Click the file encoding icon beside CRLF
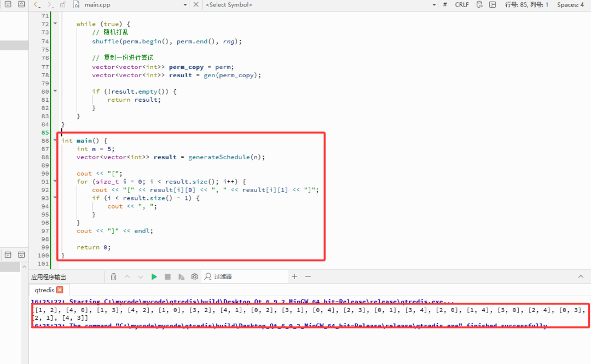The width and height of the screenshot is (591, 364). [x=479, y=4]
